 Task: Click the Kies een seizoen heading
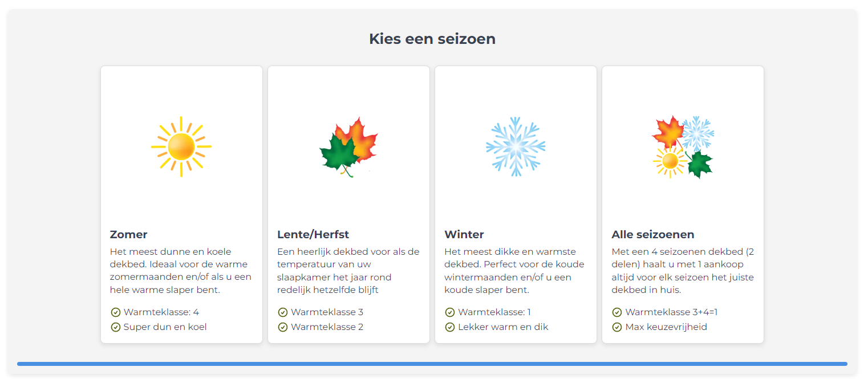pyautogui.click(x=432, y=39)
